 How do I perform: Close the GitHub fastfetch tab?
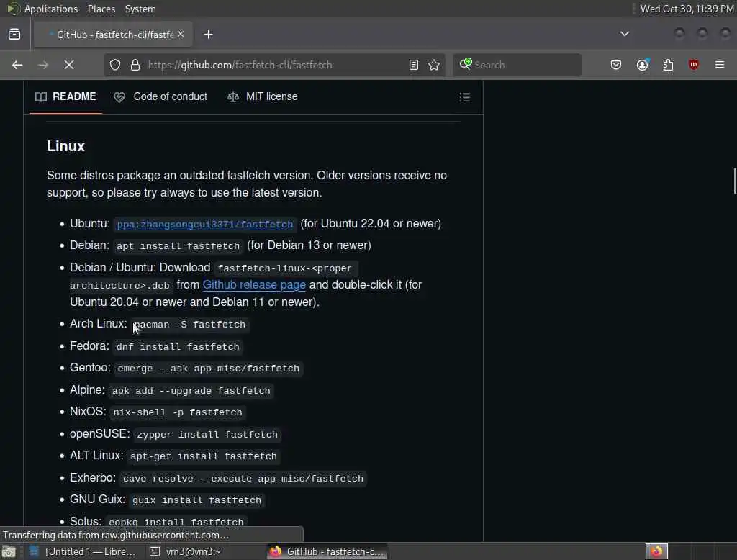181,35
